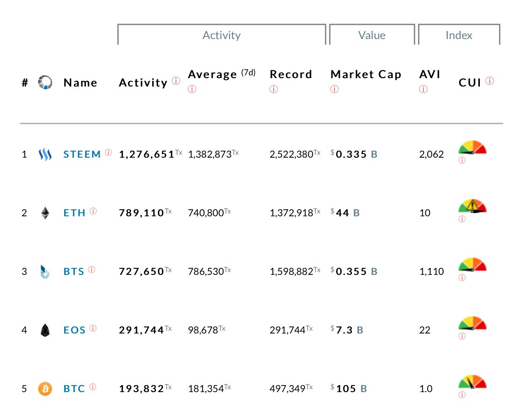
Task: Click the ETH CUI gauge with warning
Action: (x=472, y=206)
